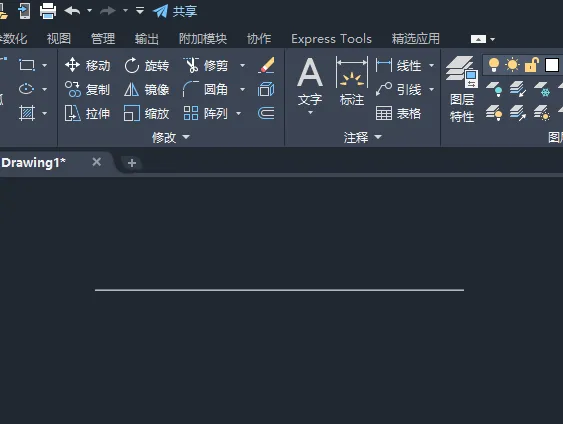The image size is (563, 424).
Task: Click the layer Freeze tool icon
Action: [541, 89]
